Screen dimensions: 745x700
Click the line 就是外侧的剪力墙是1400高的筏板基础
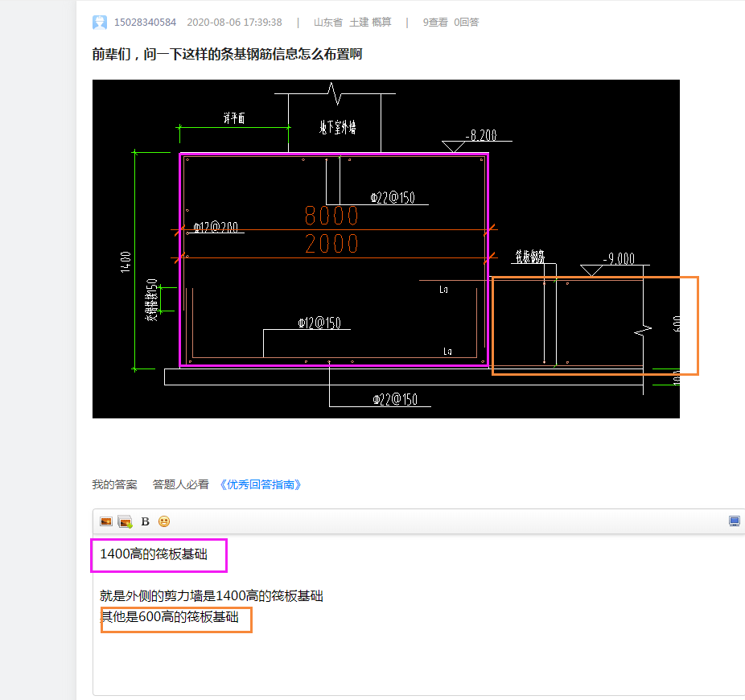pyautogui.click(x=212, y=596)
